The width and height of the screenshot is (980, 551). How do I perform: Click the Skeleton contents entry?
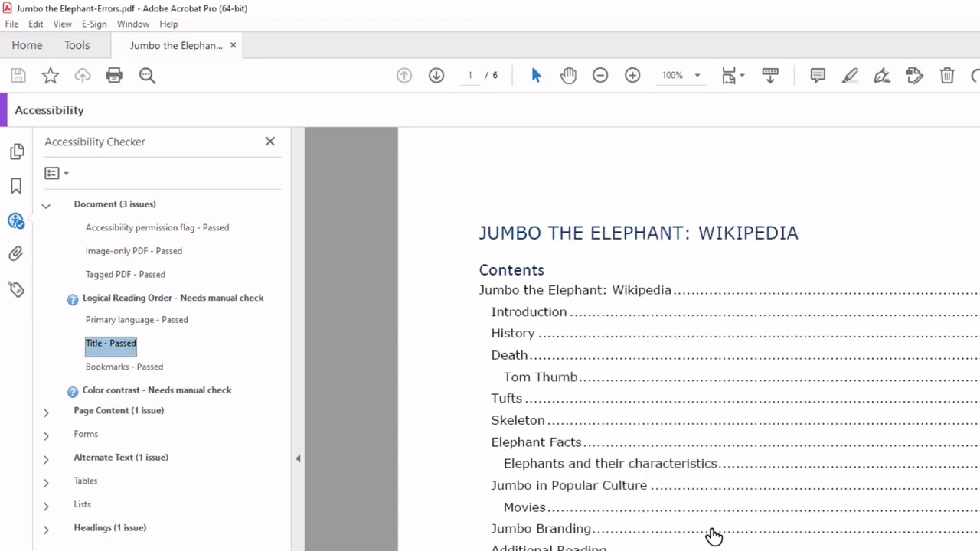point(518,420)
